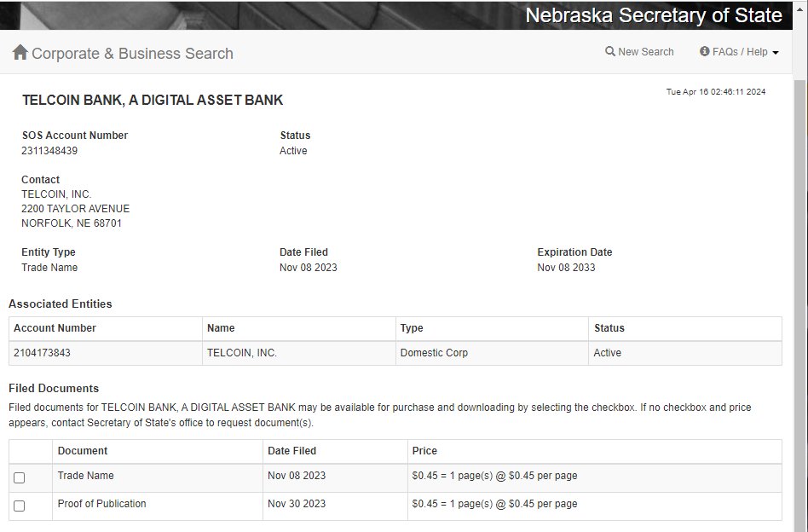Image resolution: width=808 pixels, height=532 pixels.
Task: Click the price text in the Proof of Publication row
Action: click(x=494, y=504)
